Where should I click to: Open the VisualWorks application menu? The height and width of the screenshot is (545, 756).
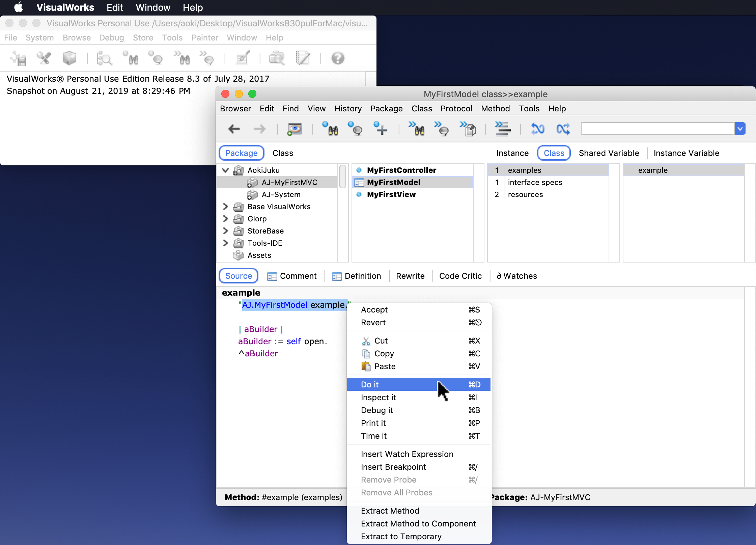coord(65,7)
